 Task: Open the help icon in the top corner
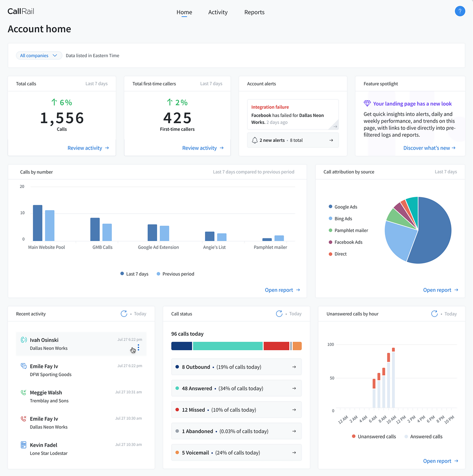click(460, 11)
